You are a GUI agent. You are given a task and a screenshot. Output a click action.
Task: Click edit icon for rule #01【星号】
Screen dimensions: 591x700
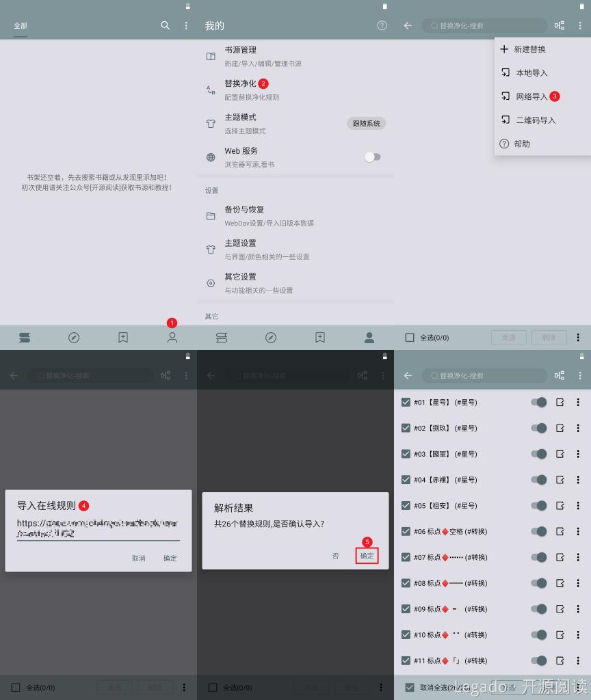click(560, 403)
